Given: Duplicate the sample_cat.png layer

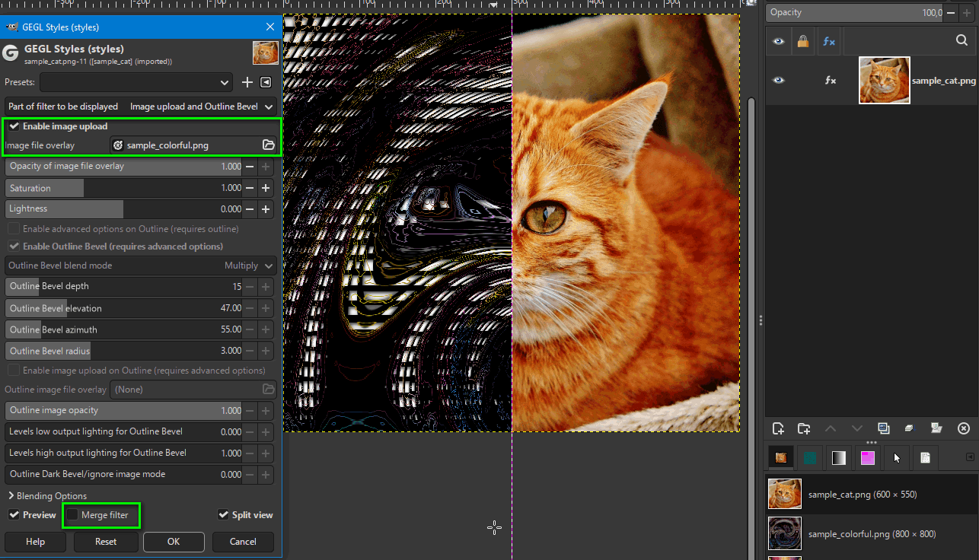Looking at the screenshot, I should coord(883,428).
